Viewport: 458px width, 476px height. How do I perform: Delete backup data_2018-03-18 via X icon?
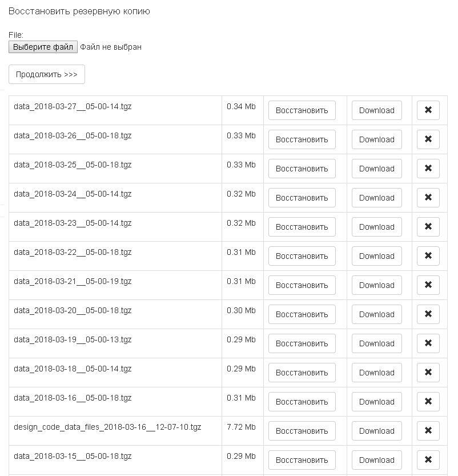(428, 373)
